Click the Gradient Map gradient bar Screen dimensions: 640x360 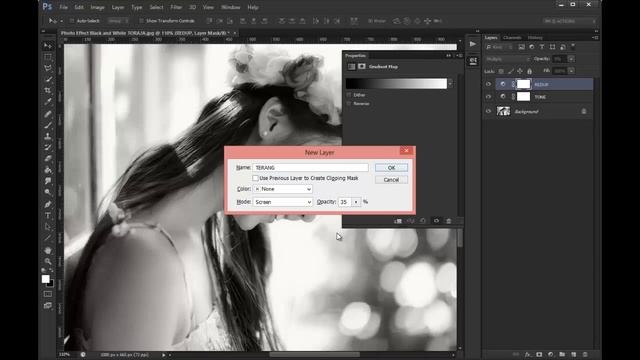pyautogui.click(x=396, y=84)
